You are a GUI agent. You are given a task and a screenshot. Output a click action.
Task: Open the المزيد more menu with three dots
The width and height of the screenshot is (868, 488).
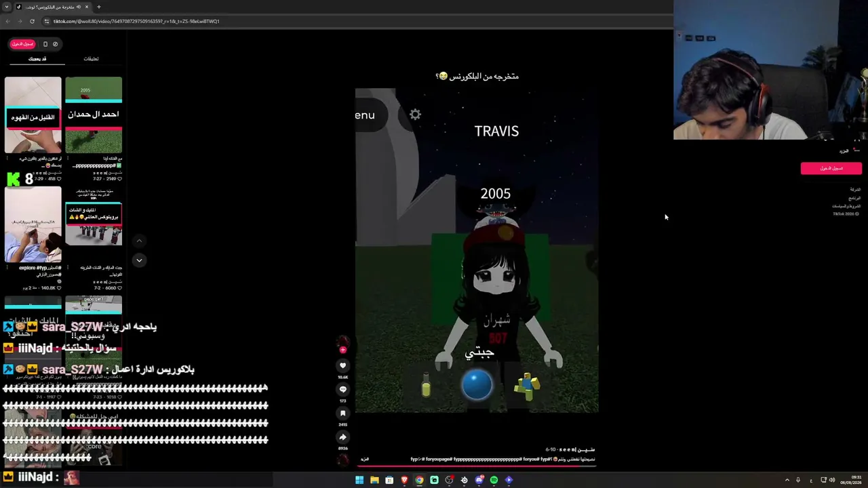click(848, 150)
